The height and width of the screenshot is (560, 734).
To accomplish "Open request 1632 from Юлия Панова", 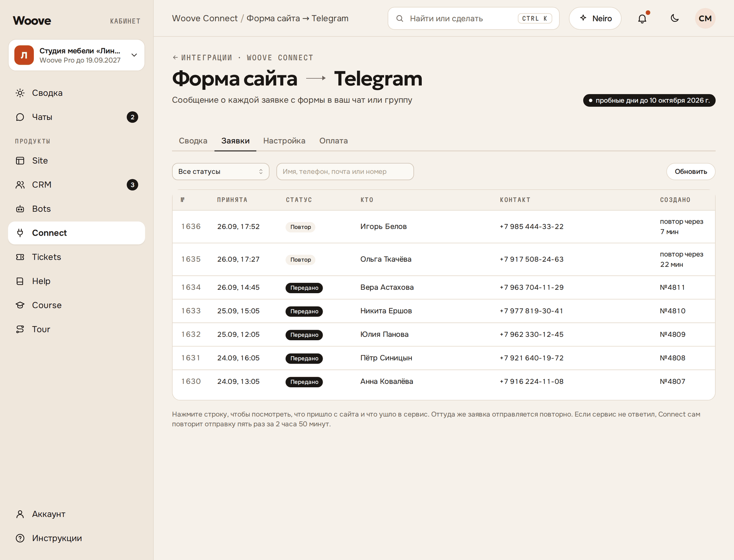I will pyautogui.click(x=444, y=334).
